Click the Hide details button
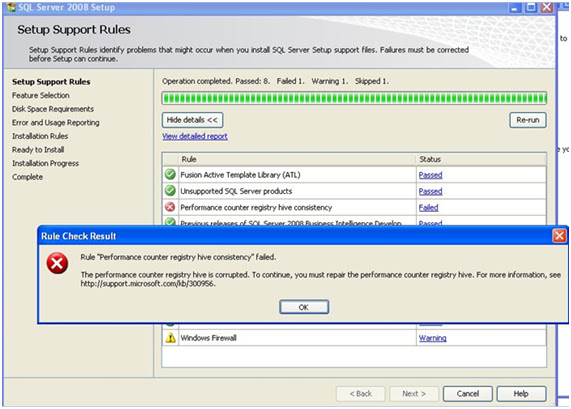571x409 pixels. pyautogui.click(x=192, y=120)
